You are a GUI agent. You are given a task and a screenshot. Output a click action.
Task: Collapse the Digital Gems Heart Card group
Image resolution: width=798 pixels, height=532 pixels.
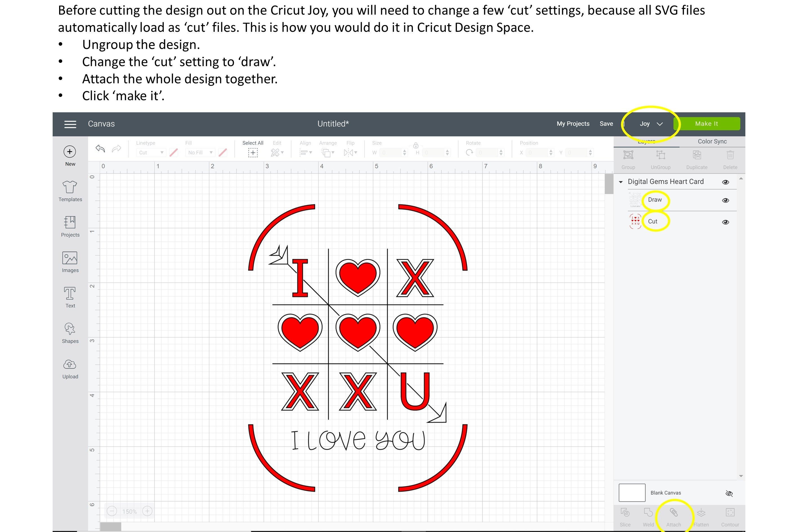[x=621, y=182]
